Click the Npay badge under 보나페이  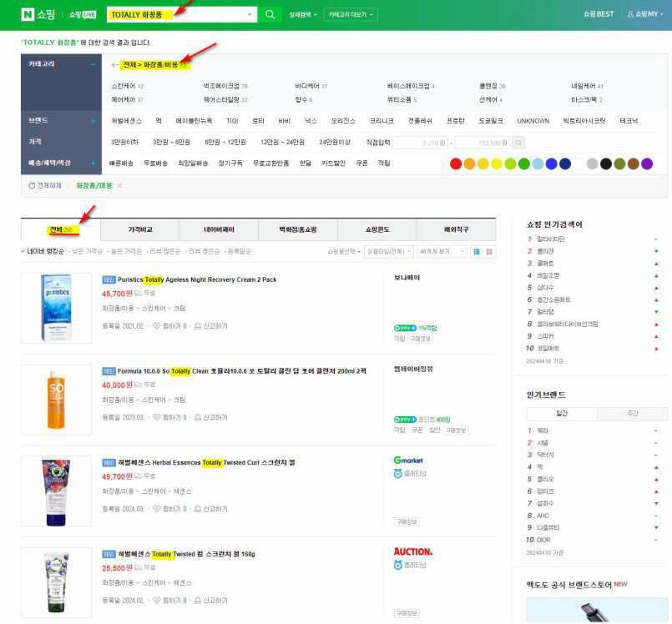(x=405, y=328)
